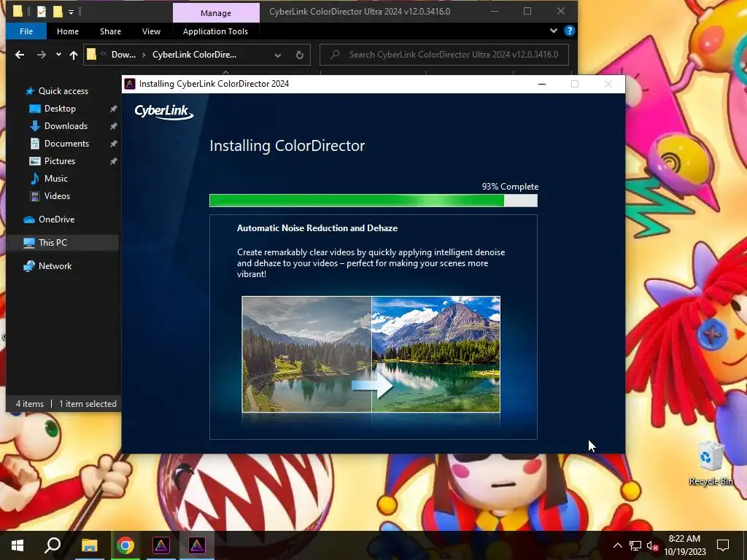Expand the ribbon with the chevron
The image size is (747, 560).
tap(553, 31)
